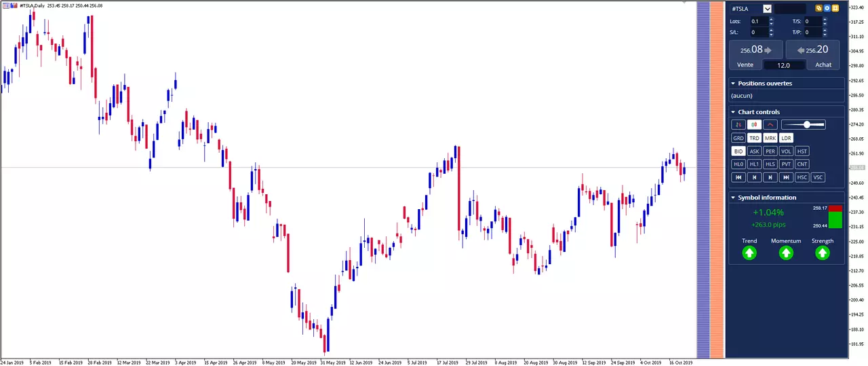Select the line chart style icon

770,124
